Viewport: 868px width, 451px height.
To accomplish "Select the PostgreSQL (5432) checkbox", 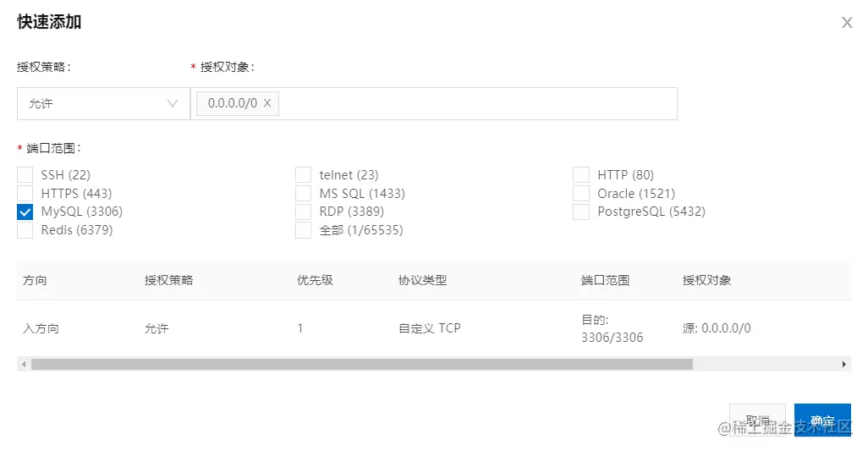I will click(581, 212).
